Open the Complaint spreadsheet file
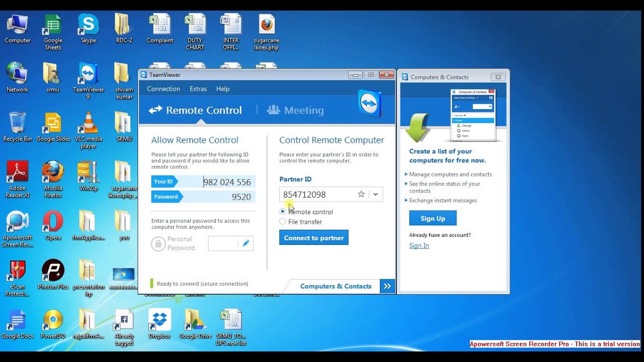Image resolution: width=644 pixels, height=362 pixels. point(159,29)
